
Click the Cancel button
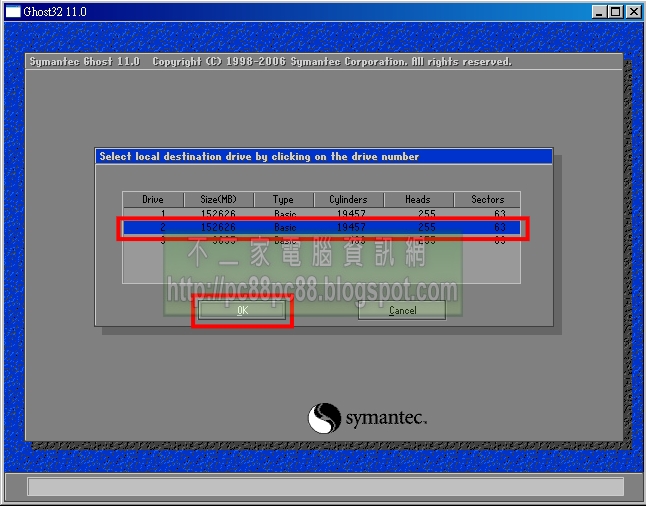(x=402, y=310)
